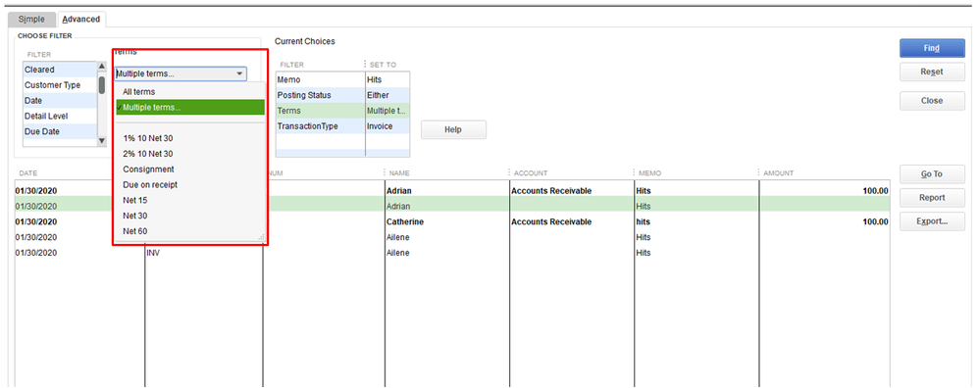The image size is (980, 388).
Task: Click the Export... button
Action: tap(932, 221)
